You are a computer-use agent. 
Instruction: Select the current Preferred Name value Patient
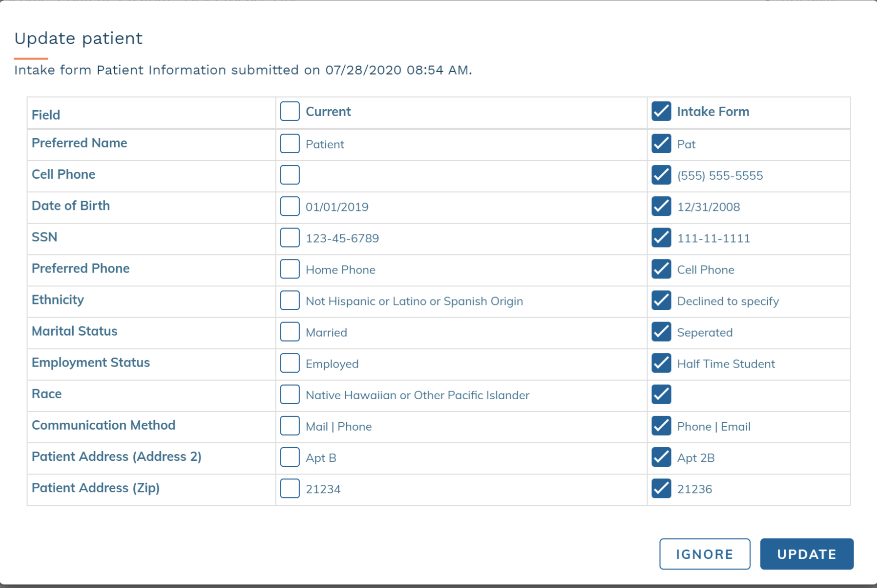click(290, 144)
